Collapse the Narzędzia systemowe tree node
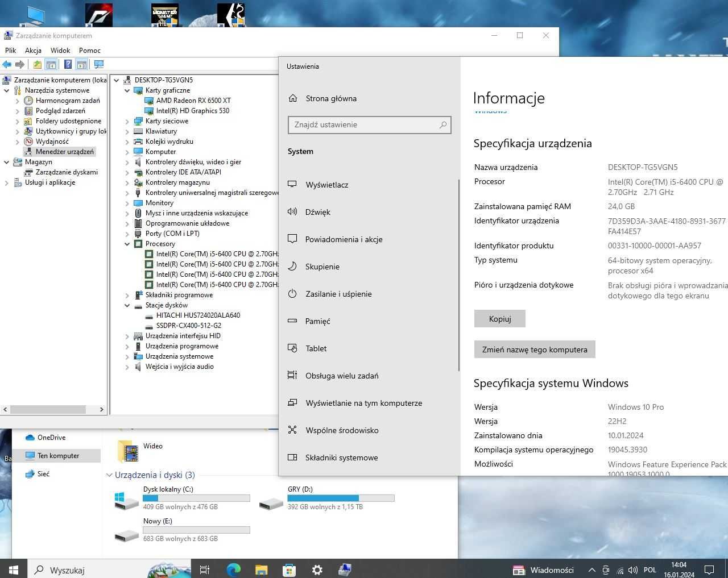Screen dimensions: 728x578 [x=7, y=90]
